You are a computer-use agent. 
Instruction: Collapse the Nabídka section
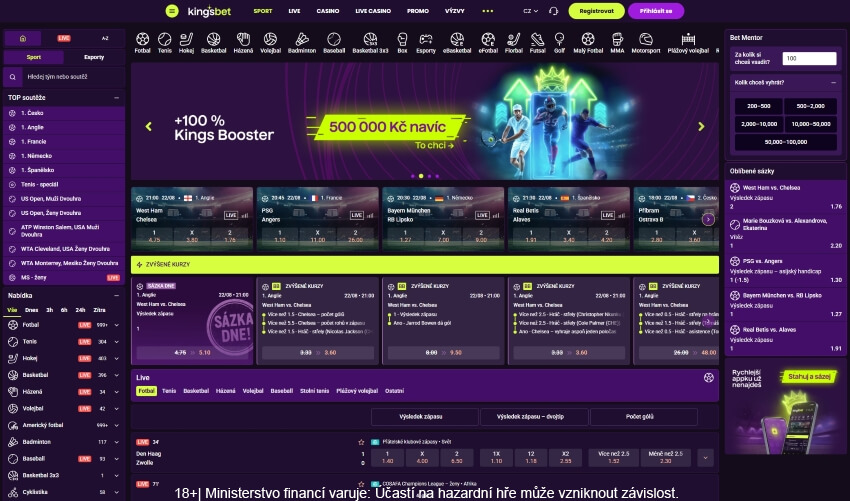(117, 296)
